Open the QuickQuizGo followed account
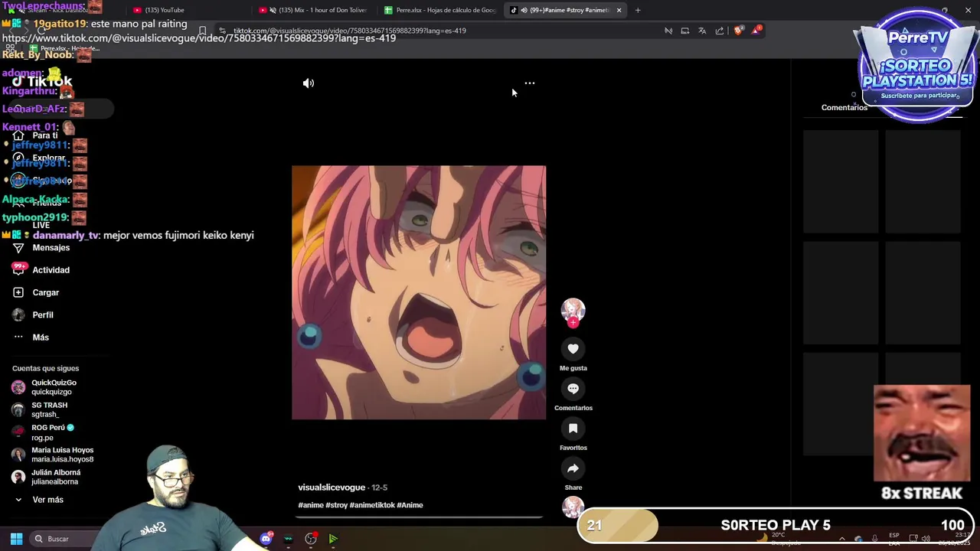Screen dimensions: 980x551 coord(54,387)
